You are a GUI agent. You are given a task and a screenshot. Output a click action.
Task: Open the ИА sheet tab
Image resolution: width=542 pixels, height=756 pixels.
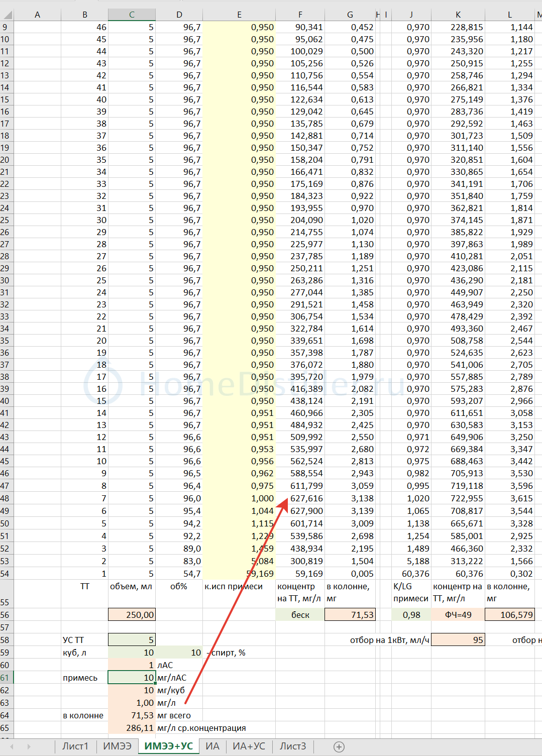point(212,746)
